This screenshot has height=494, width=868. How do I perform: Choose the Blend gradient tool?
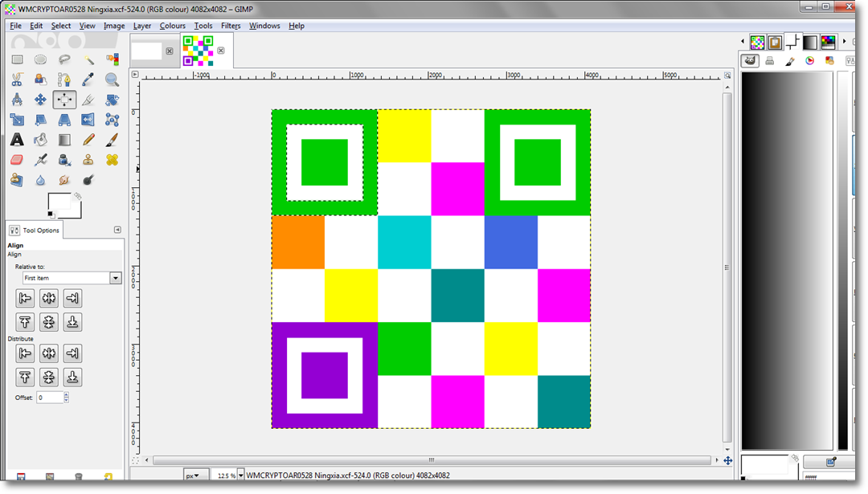click(x=64, y=140)
